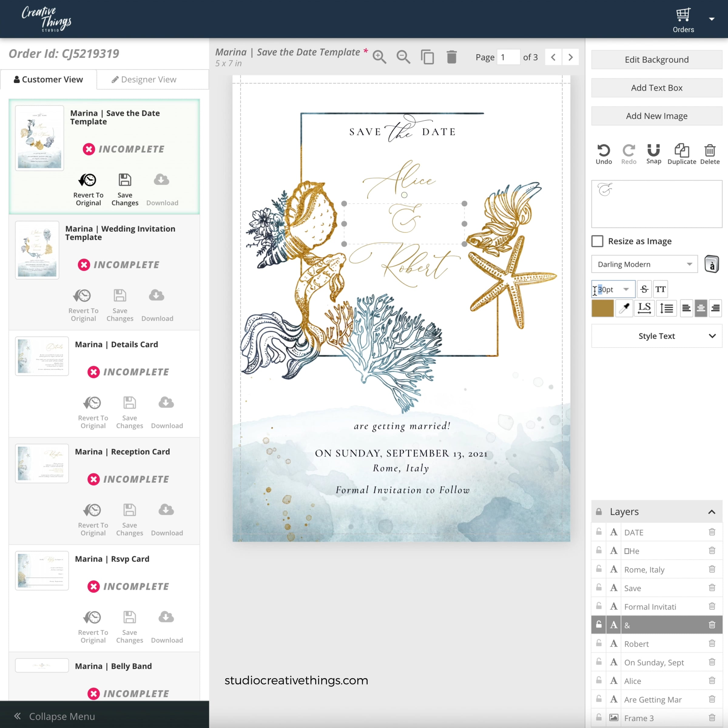Image resolution: width=728 pixels, height=728 pixels.
Task: Open the Marina Details Card item
Action: point(104,384)
